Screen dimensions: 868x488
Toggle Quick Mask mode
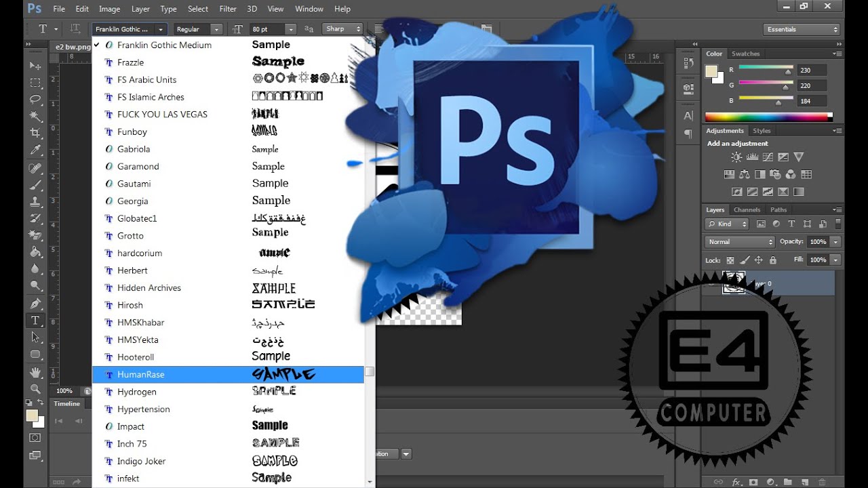coord(35,438)
